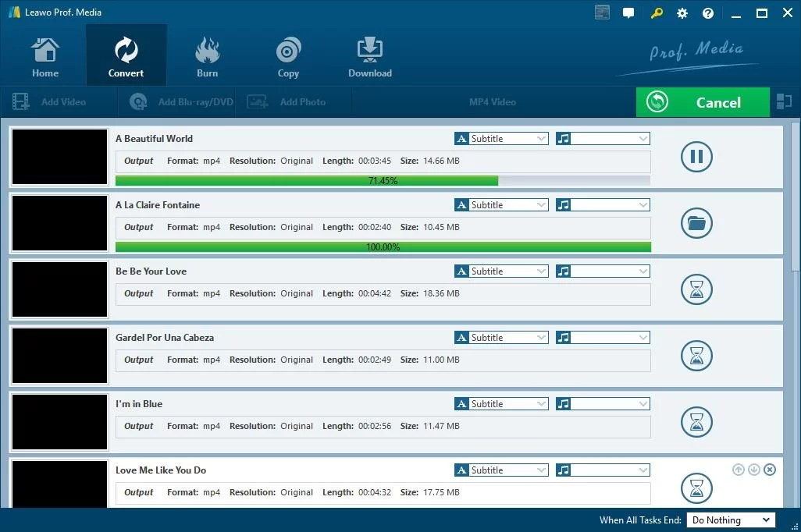
Task: Click the 71.45% progress bar
Action: coord(383,180)
